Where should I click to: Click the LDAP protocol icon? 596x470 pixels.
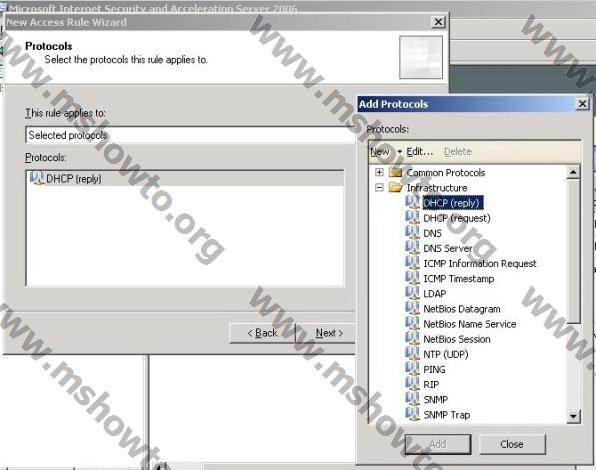412,293
